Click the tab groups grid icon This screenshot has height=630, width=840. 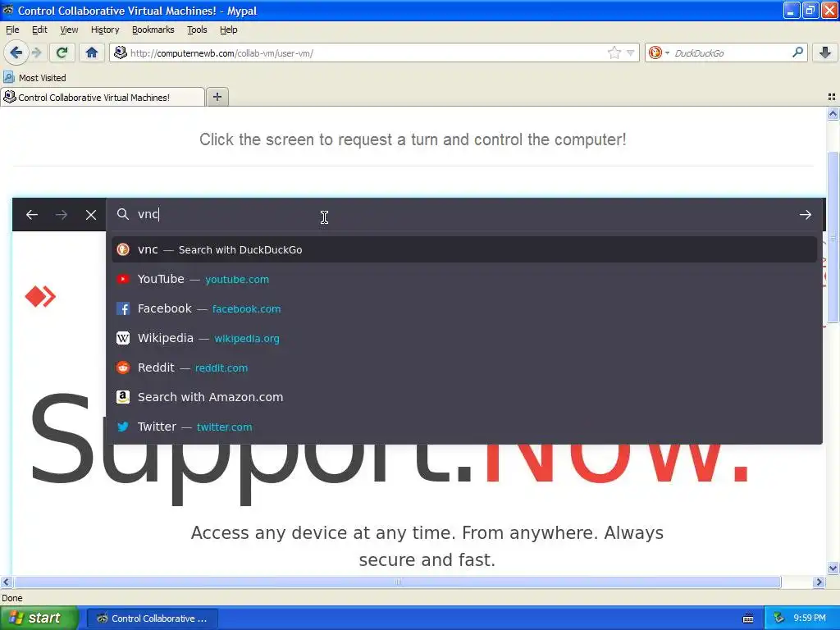point(832,97)
